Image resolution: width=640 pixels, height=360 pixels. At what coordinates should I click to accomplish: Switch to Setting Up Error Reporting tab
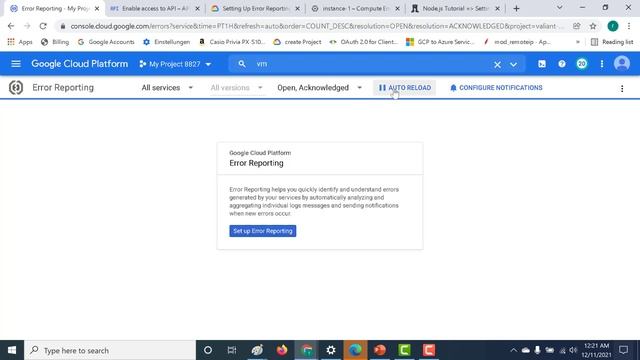click(255, 9)
